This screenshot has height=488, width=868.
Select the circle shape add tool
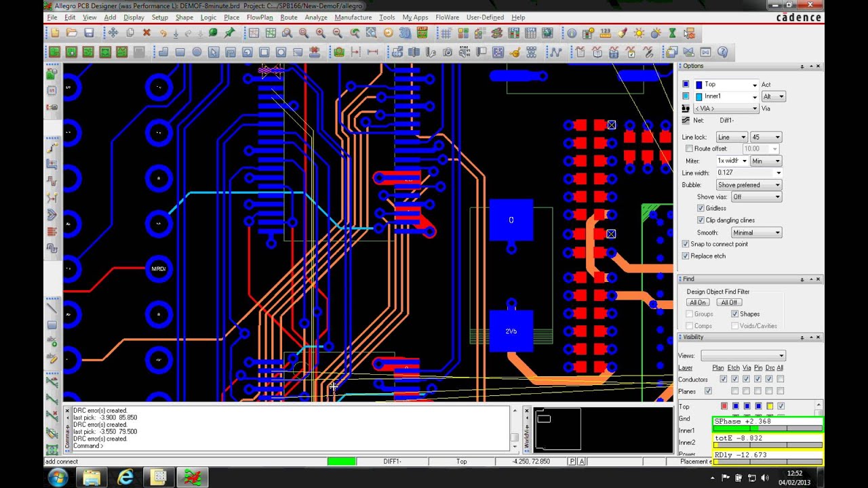pyautogui.click(x=197, y=52)
